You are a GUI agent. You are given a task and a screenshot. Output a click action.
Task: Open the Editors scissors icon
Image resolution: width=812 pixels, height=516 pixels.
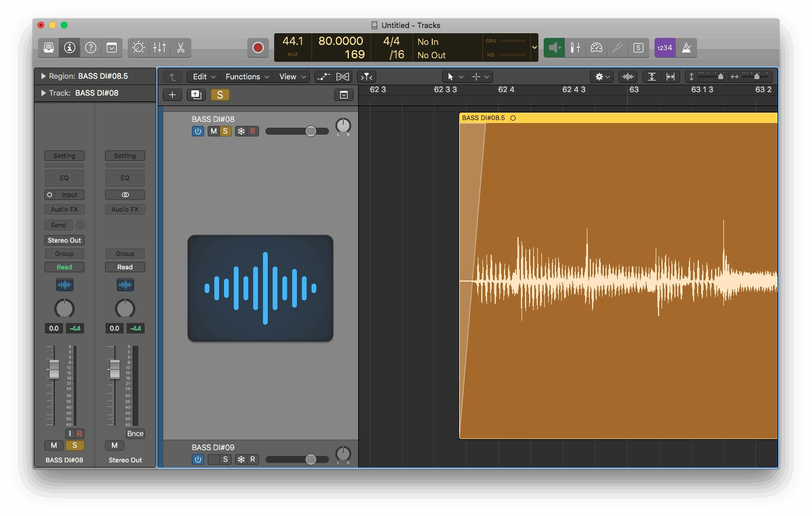point(181,48)
